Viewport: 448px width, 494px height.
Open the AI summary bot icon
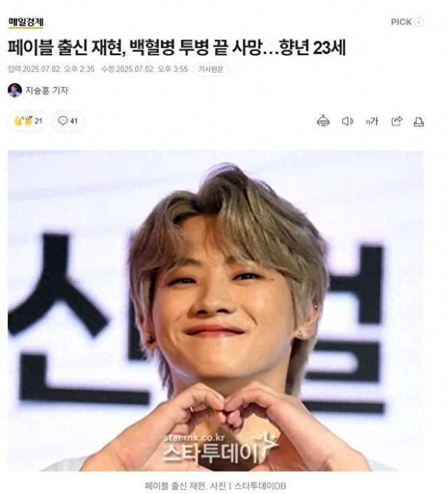323,121
